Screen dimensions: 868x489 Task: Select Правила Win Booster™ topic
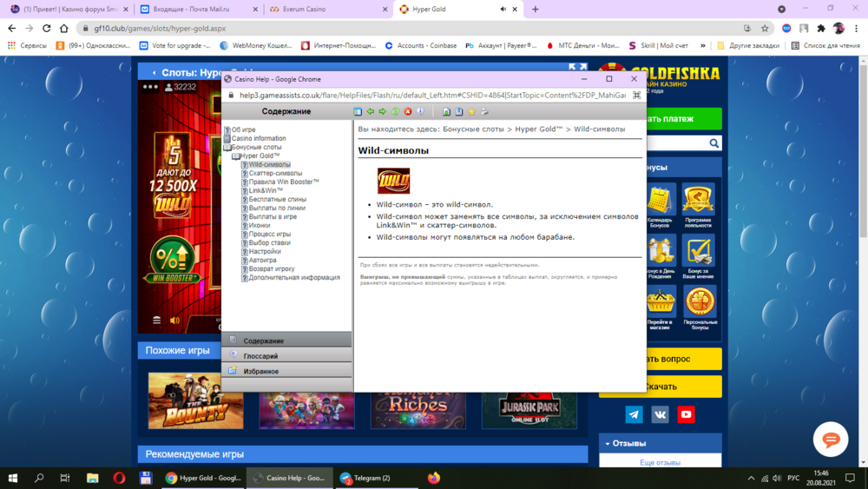click(x=284, y=182)
